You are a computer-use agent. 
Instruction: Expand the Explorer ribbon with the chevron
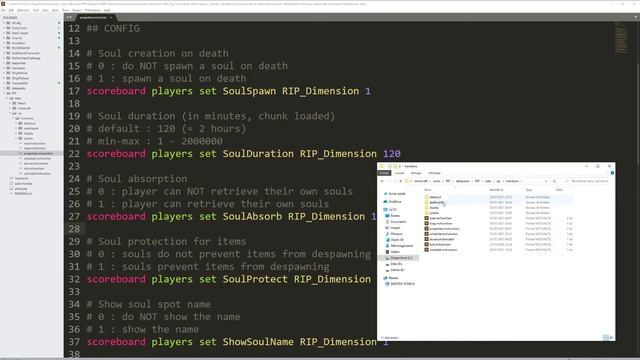coord(607,173)
